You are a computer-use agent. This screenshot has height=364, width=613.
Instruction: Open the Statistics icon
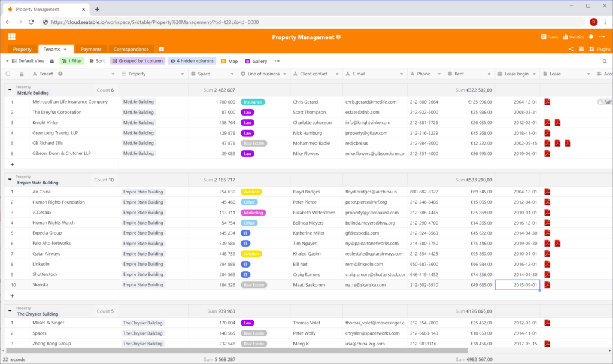(573, 37)
